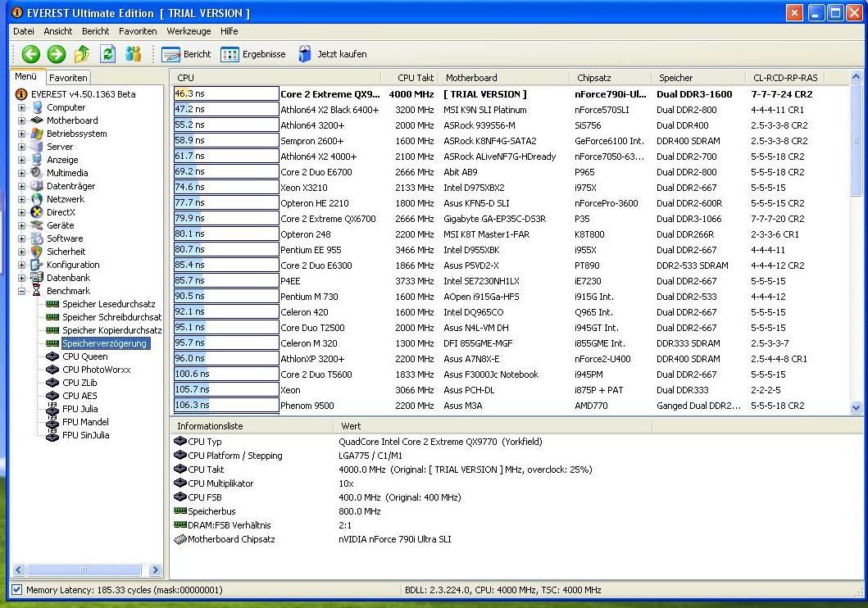
Task: Expand the Geräte tree node
Action: point(21,225)
